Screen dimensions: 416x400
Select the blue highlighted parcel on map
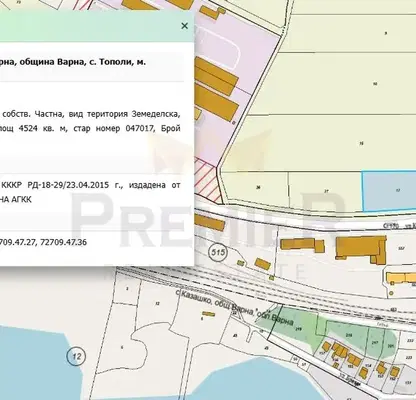click(389, 191)
